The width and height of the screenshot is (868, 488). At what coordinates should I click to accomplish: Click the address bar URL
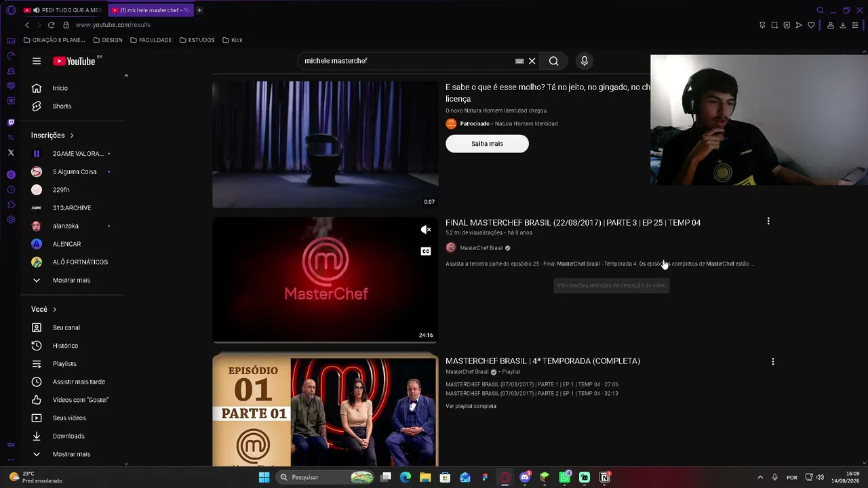113,25
